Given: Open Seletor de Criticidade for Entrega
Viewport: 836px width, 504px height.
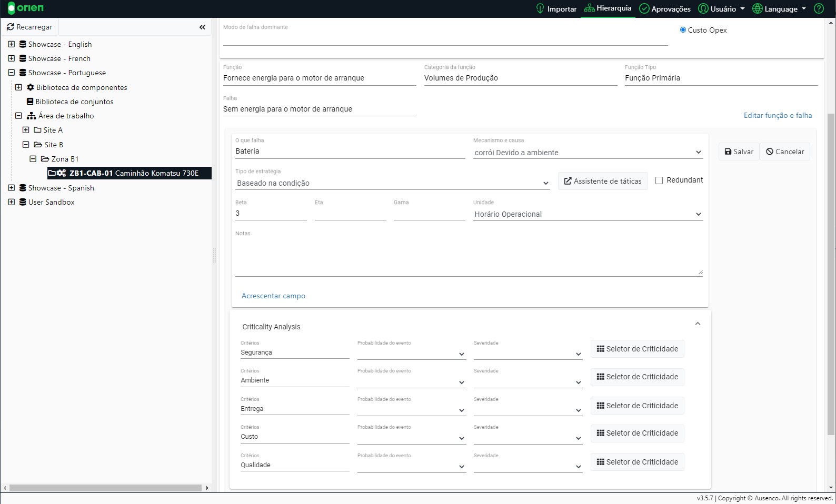Looking at the screenshot, I should coord(637,406).
